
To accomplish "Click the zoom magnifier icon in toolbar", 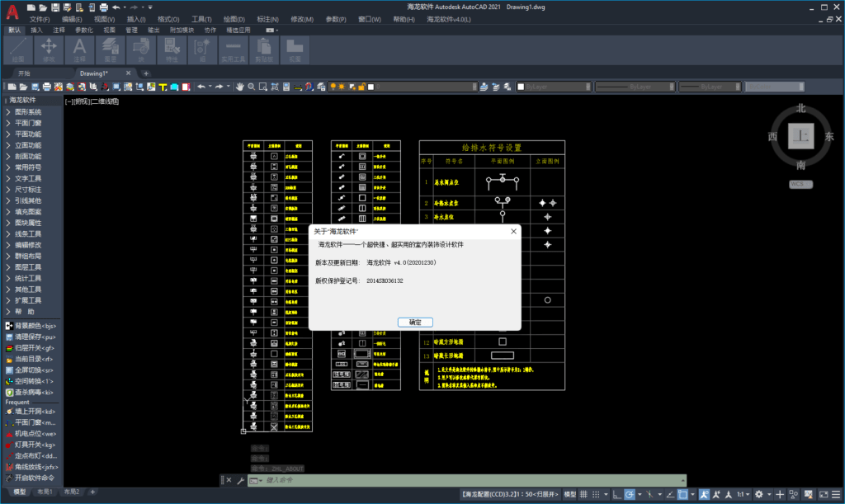I will (252, 87).
